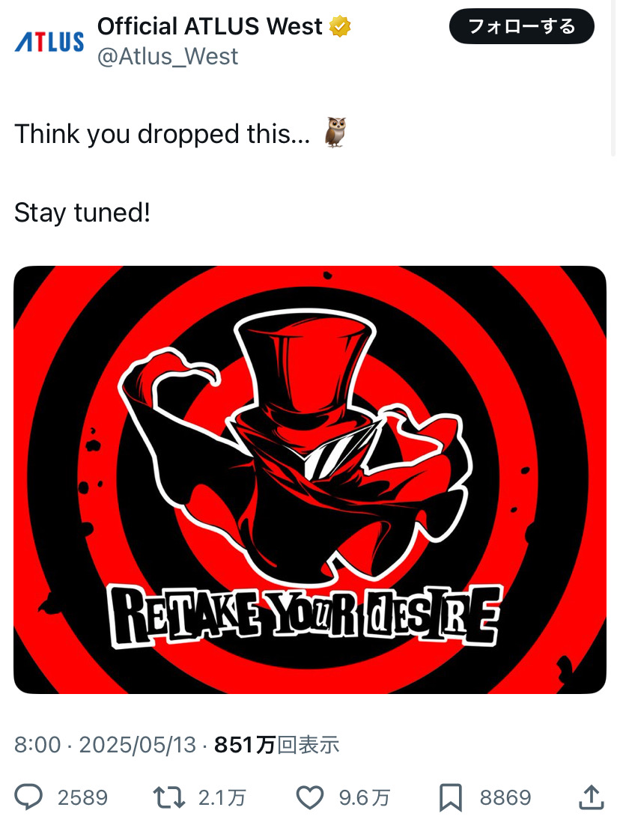This screenshot has width=620, height=840.
Task: Like the post with the heart icon
Action: click(310, 797)
